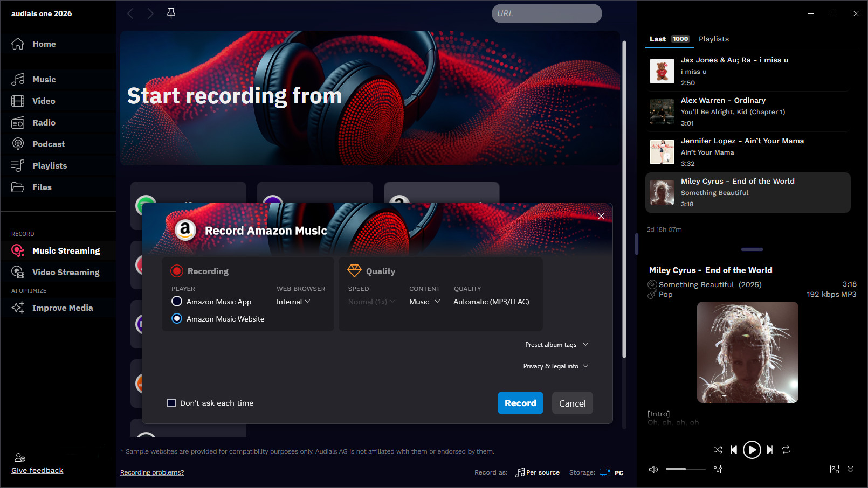Select track Miley Cyrus - End of the World
The height and width of the screenshot is (488, 868).
click(747, 192)
